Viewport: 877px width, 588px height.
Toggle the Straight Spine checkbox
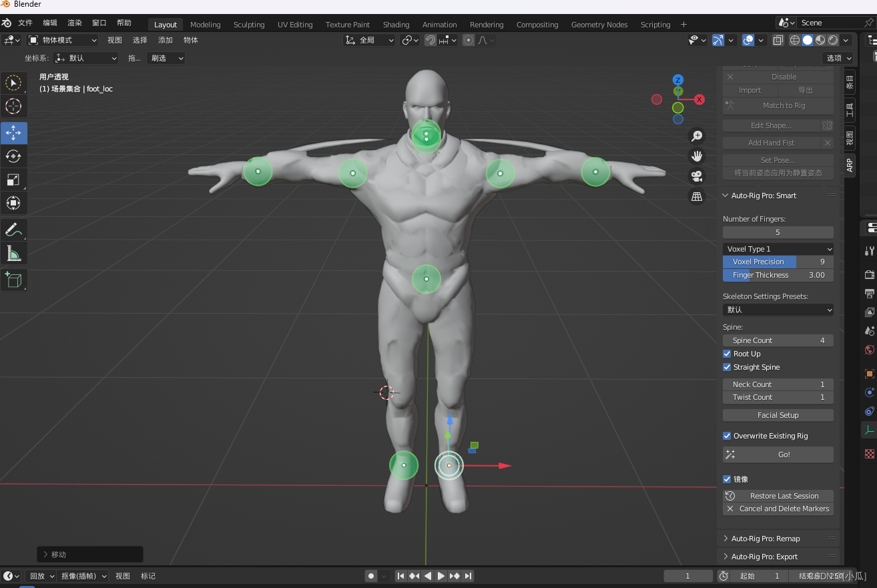tap(727, 367)
